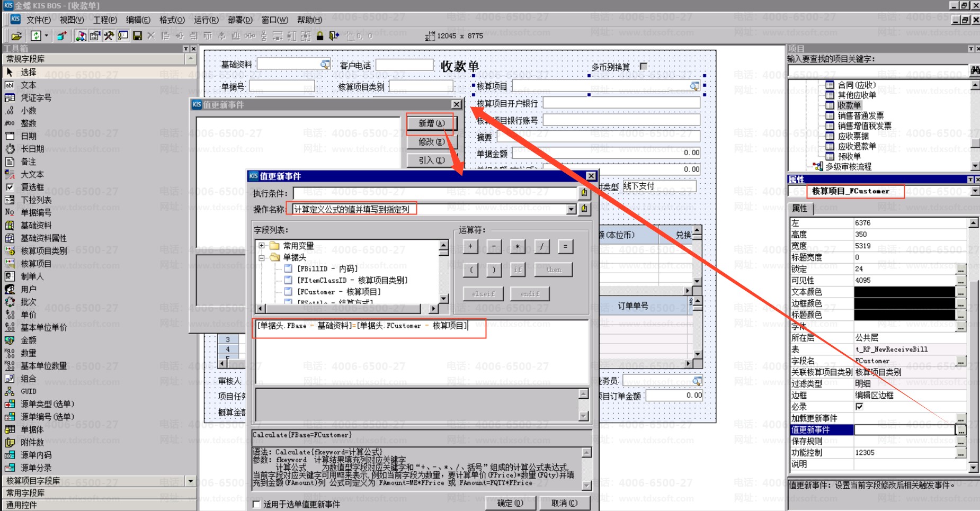Click the hammer and wrench toolbox icon
980x511 pixels.
(109, 36)
